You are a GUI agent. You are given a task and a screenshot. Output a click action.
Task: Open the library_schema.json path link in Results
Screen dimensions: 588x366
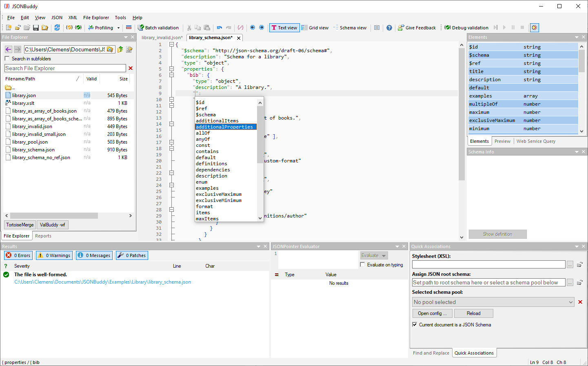pyautogui.click(x=103, y=282)
